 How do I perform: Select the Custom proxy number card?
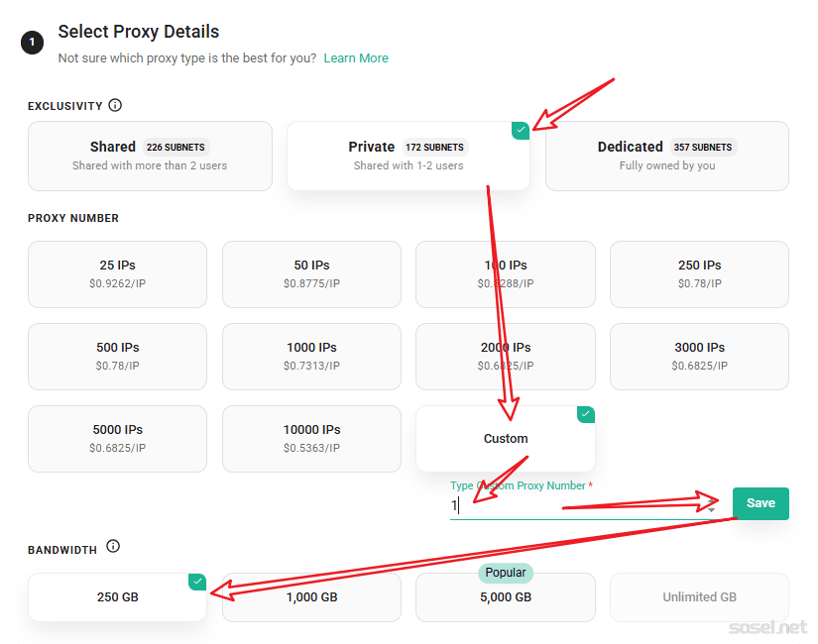[x=506, y=438]
